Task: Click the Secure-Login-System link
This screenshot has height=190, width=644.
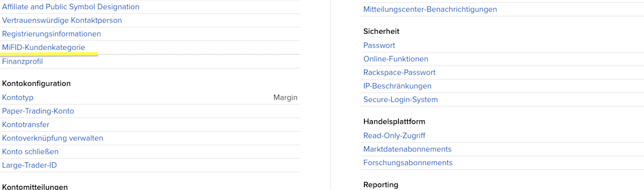Action: (400, 100)
